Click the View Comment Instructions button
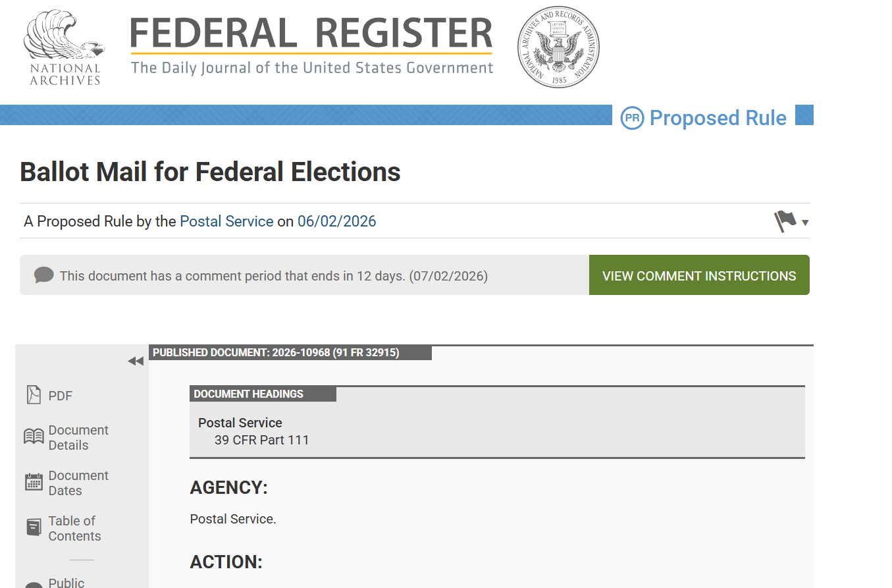Screen dimensions: 892x588 pyautogui.click(x=699, y=275)
